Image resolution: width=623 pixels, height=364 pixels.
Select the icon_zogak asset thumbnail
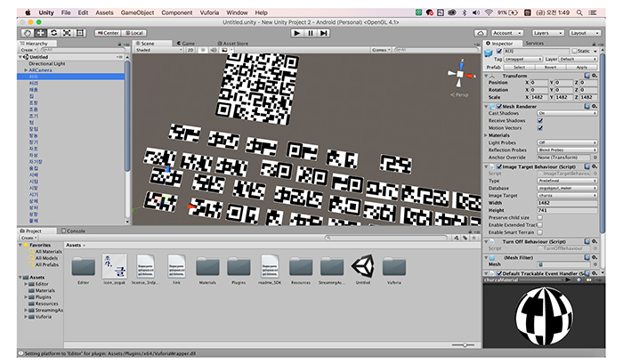[x=115, y=266]
